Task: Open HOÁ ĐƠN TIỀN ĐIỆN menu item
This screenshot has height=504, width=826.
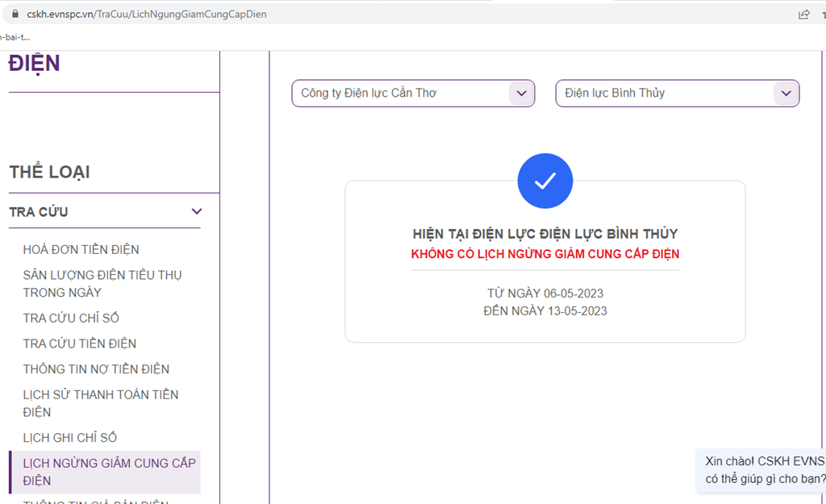Action: [x=81, y=250]
